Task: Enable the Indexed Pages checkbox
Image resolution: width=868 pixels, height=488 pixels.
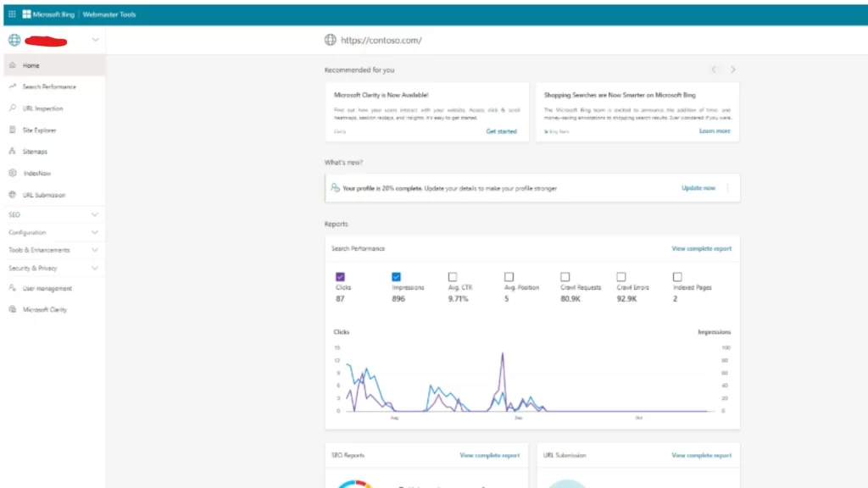Action: click(677, 277)
